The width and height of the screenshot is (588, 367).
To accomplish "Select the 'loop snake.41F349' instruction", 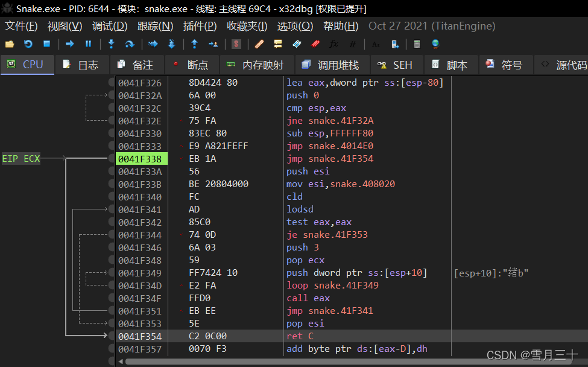I will tap(332, 286).
